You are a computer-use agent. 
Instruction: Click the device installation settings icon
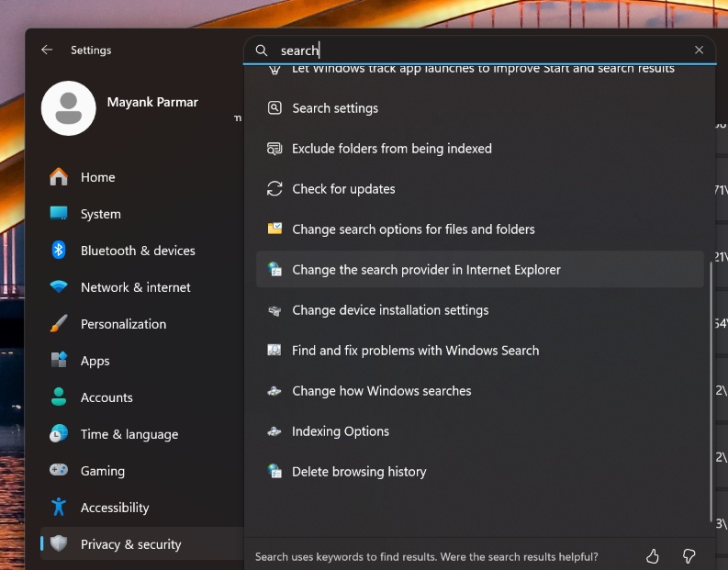pyautogui.click(x=274, y=310)
